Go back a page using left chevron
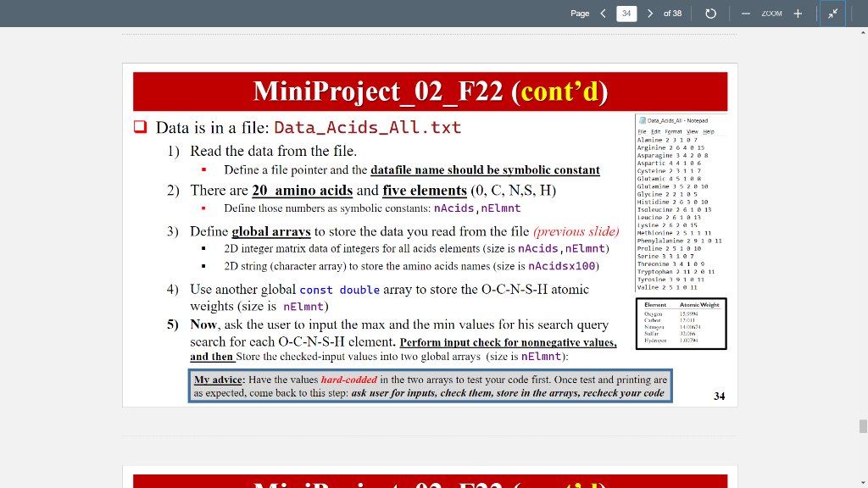The image size is (868, 488). 603,12
